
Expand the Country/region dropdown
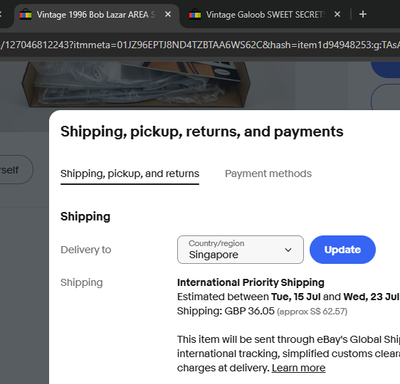coord(240,250)
